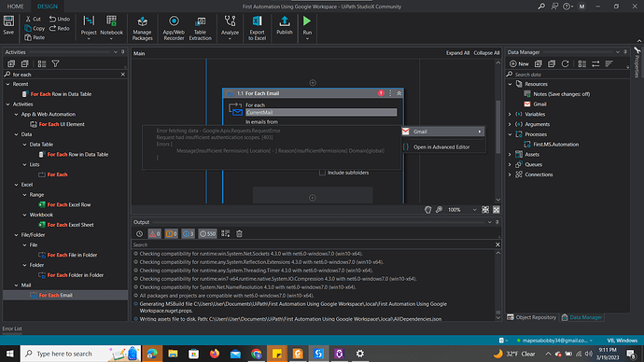Clear the 'for each' activity search field
The height and width of the screenshot is (362, 644).
click(x=123, y=75)
